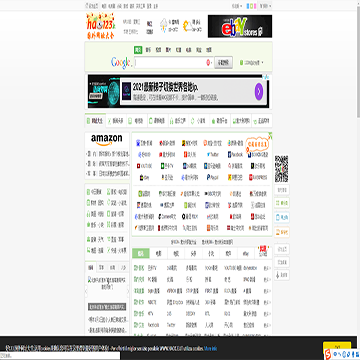
Task: Click the partly cloudy weather icon
Action: [188, 26]
